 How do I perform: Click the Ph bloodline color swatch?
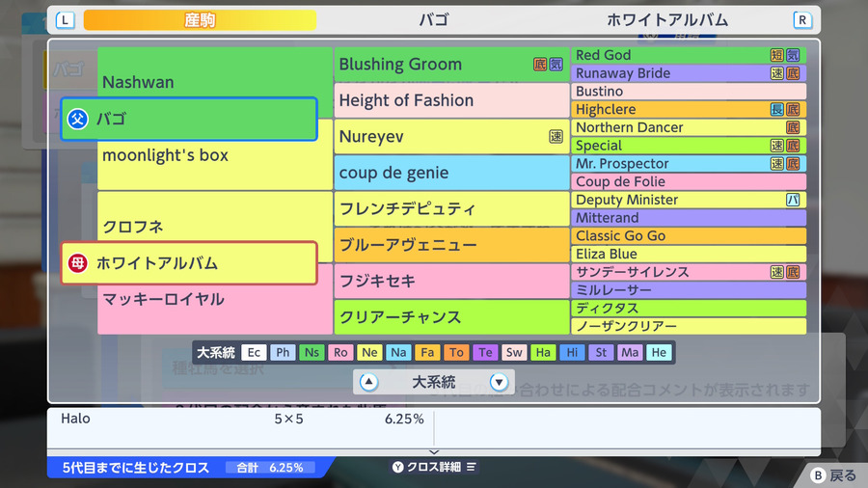click(x=283, y=352)
